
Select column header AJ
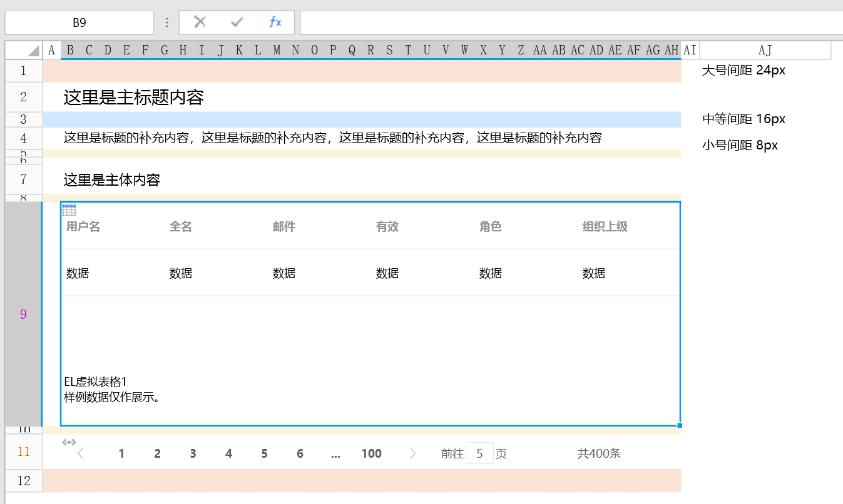[765, 50]
